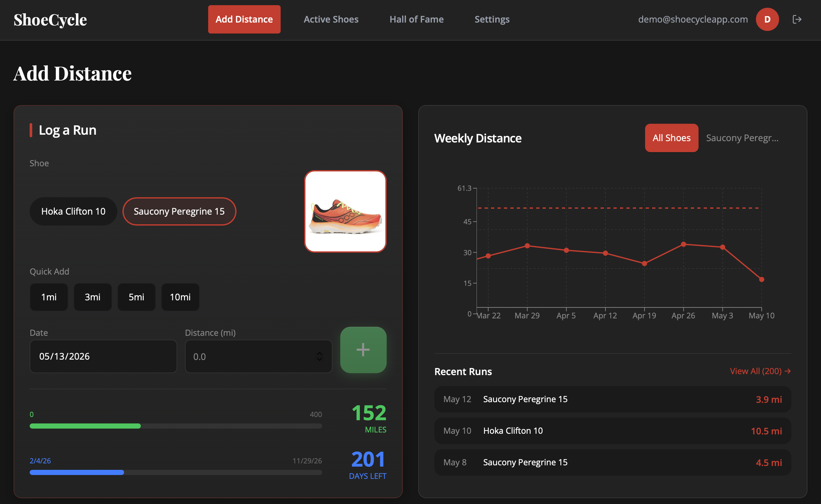This screenshot has height=504, width=821.
Task: Click the green plus add button
Action: (x=363, y=350)
